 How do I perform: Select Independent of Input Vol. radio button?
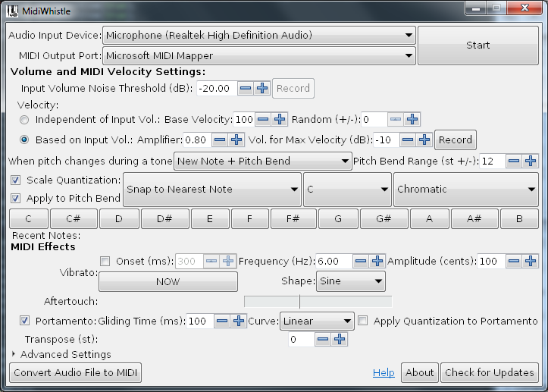25,120
